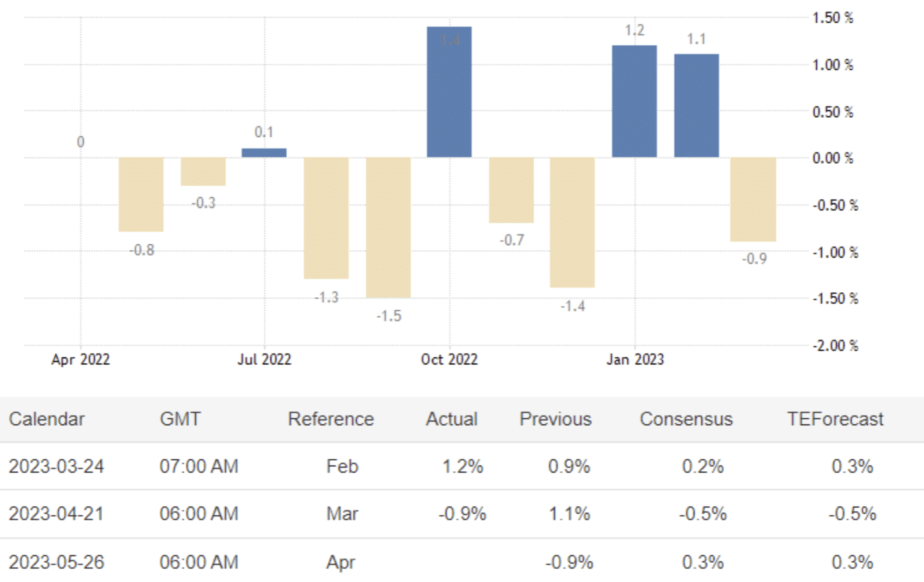Click the GMT column header

pos(180,419)
